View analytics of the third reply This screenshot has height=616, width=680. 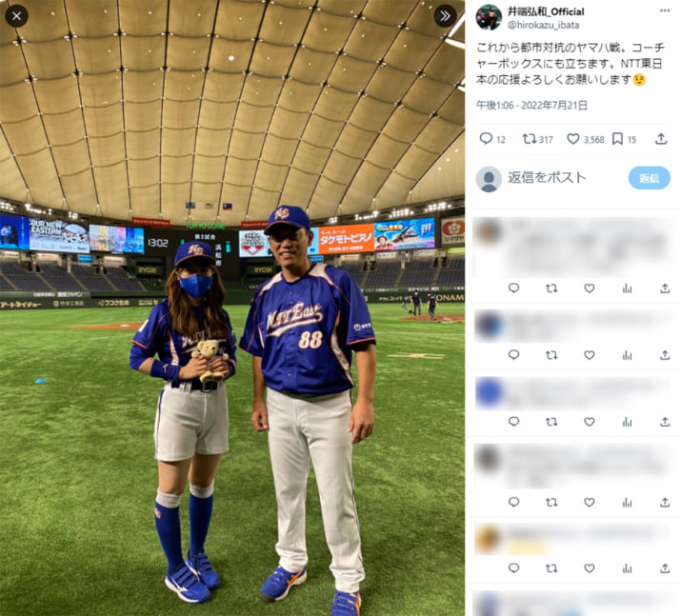(x=627, y=422)
